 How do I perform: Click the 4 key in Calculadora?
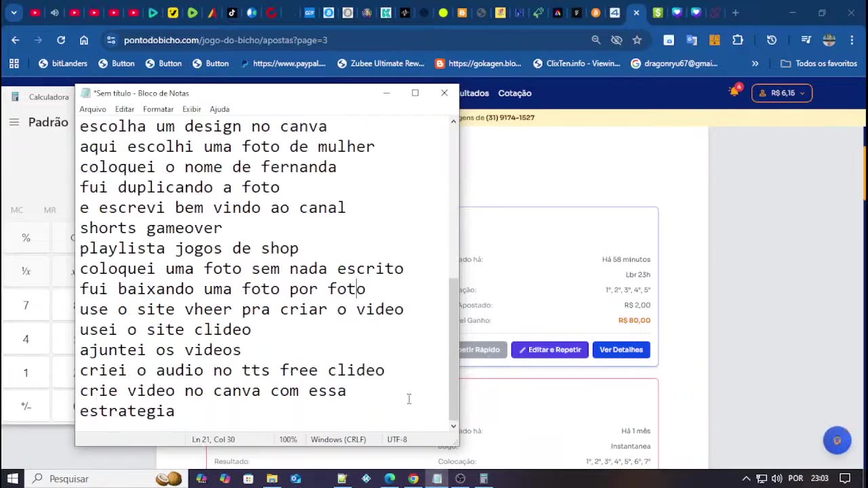point(26,339)
